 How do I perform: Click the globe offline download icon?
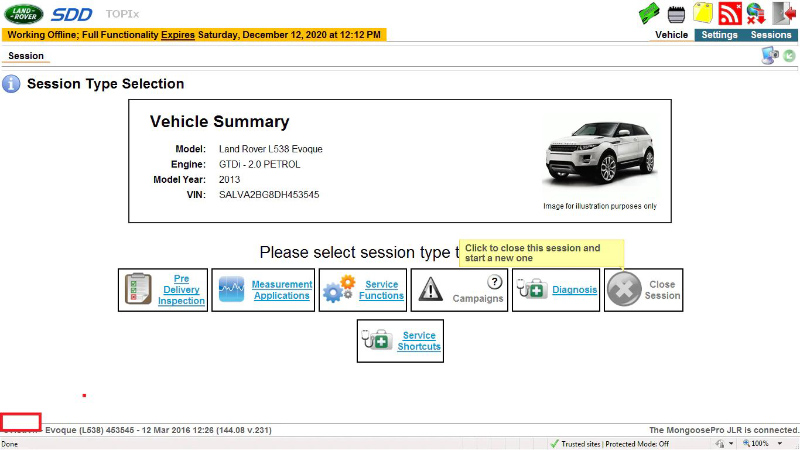(756, 13)
